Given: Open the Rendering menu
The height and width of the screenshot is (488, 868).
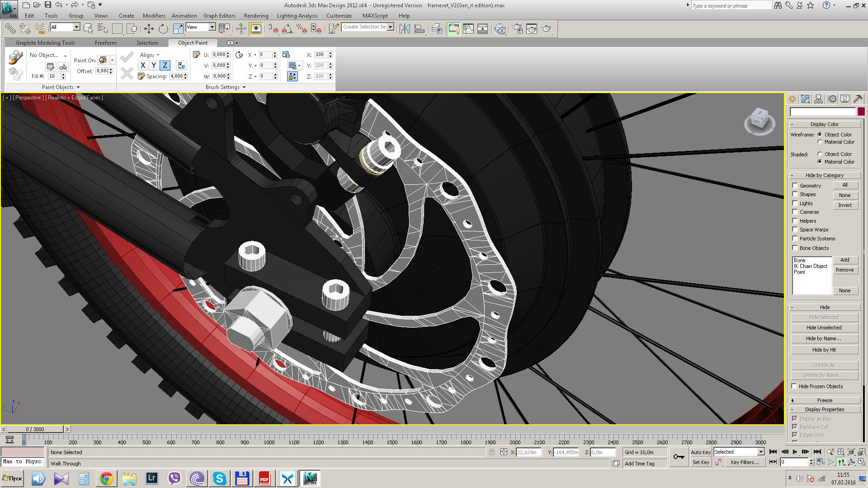Looking at the screenshot, I should (256, 16).
